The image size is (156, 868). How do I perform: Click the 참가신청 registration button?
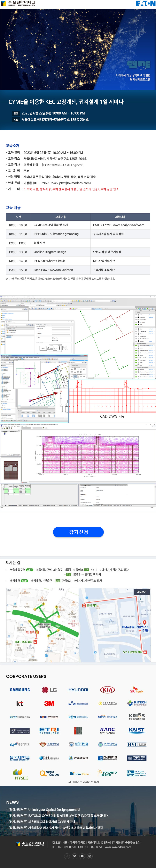[x=78, y=532]
